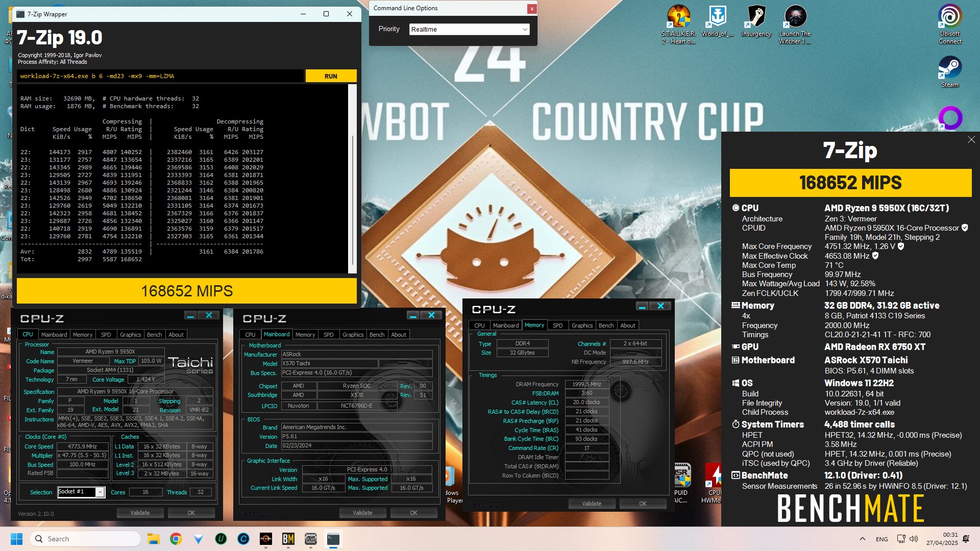The image size is (980, 551).
Task: Open Mainboard tab in right CPU-Z Memory window
Action: 506,325
